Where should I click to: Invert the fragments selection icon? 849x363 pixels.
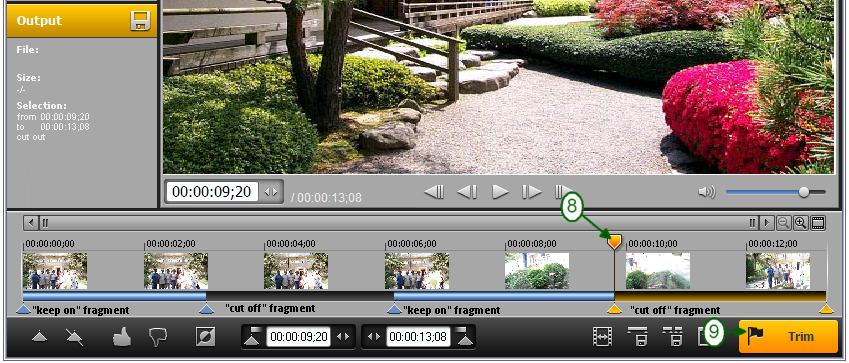(x=205, y=336)
